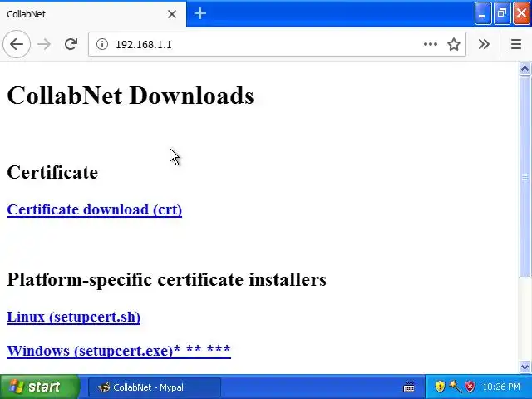The width and height of the screenshot is (532, 399).
Task: Expand the toolbar overflow chevrons
Action: coord(484,44)
